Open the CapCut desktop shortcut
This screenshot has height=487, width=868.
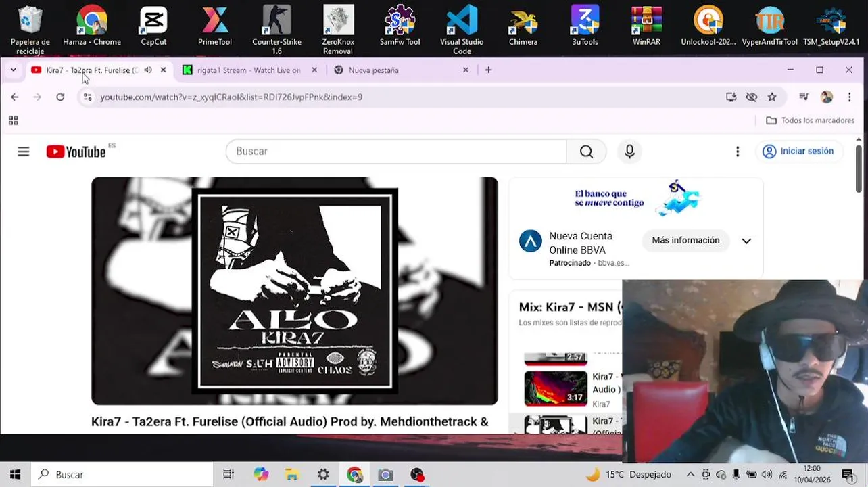[x=153, y=27]
